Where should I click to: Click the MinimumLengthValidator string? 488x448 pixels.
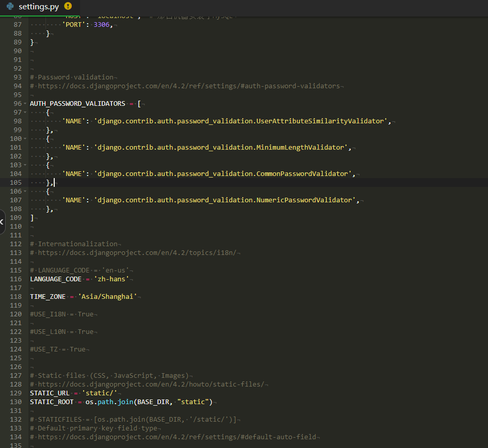coord(221,148)
